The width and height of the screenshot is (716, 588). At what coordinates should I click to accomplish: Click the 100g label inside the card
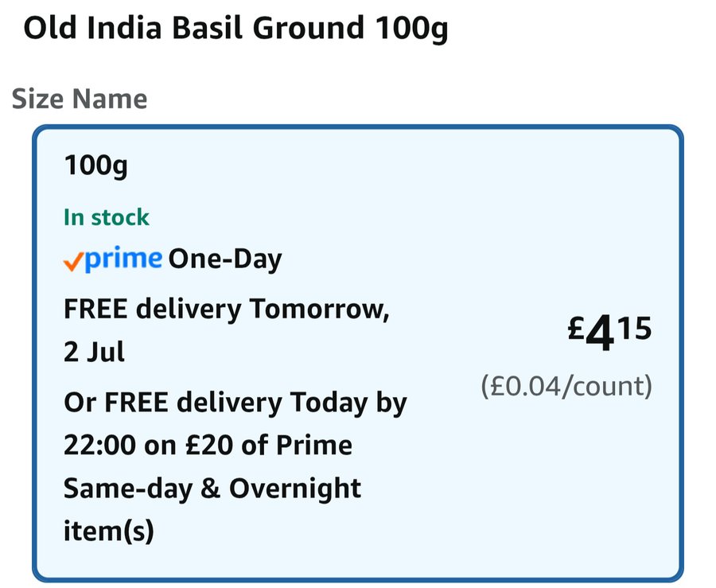point(96,165)
